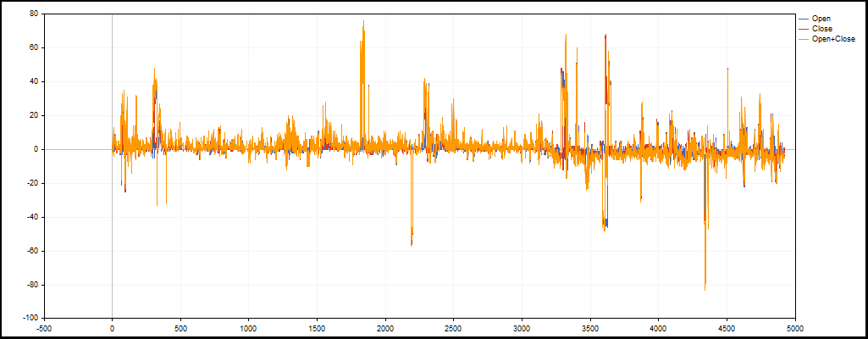Screen dimensions: 868x339
Task: Click the x-axis label -500
Action: tap(43, 328)
